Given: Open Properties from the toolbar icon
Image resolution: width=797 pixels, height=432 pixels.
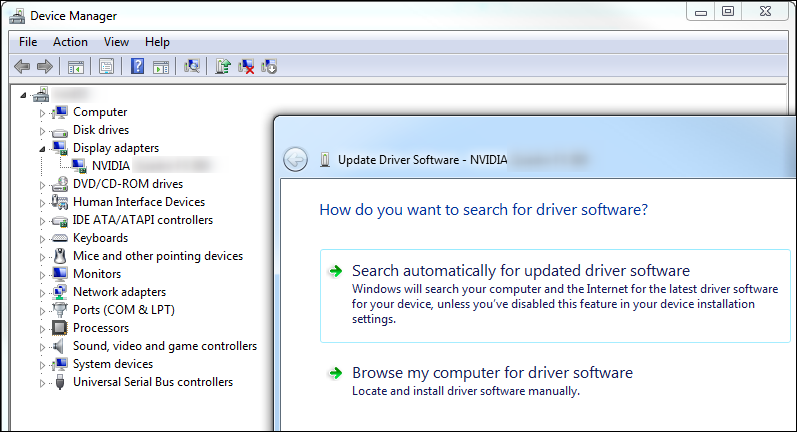Looking at the screenshot, I should 106,67.
